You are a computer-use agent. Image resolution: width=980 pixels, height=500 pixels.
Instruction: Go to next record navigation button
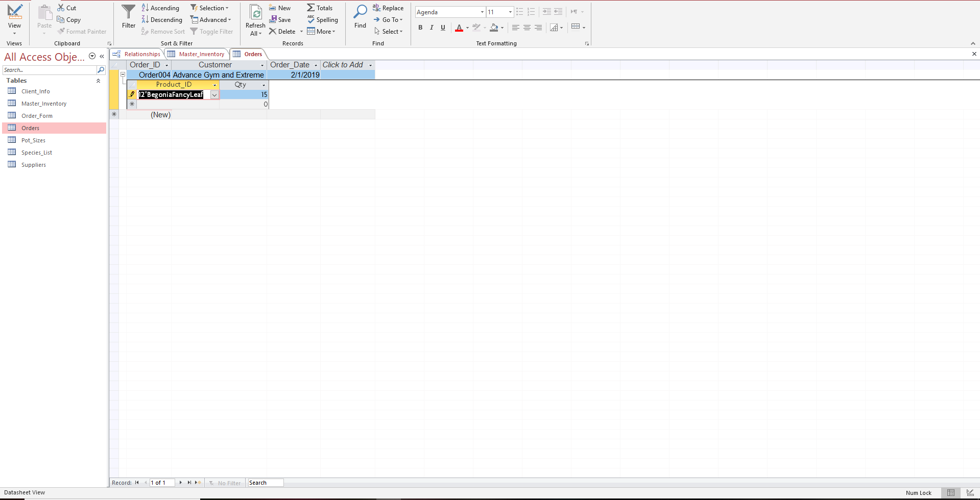tap(180, 483)
